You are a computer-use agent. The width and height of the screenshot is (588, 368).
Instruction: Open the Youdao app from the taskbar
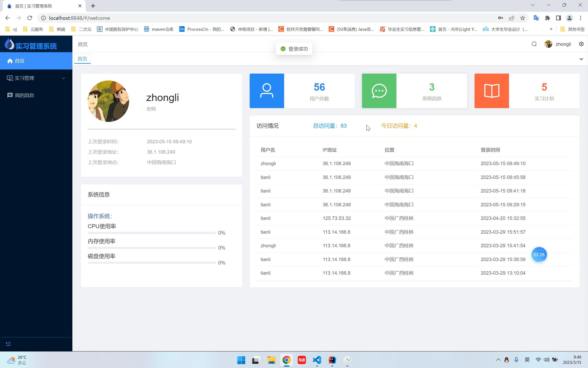point(302,360)
